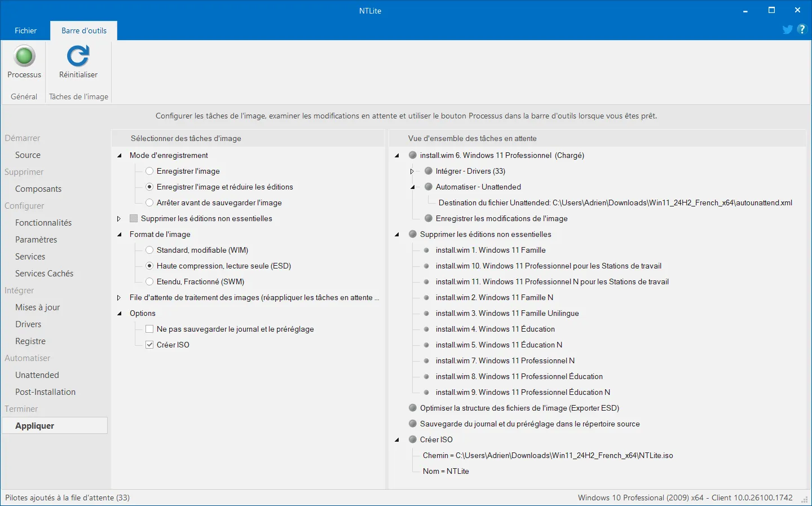Go to the Unattended page

pos(37,375)
